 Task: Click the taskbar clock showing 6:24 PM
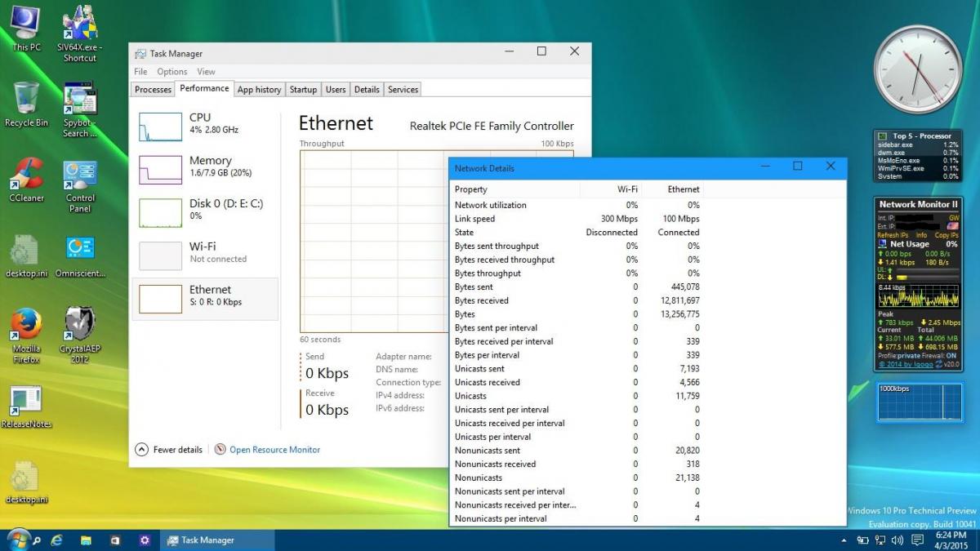[950, 540]
